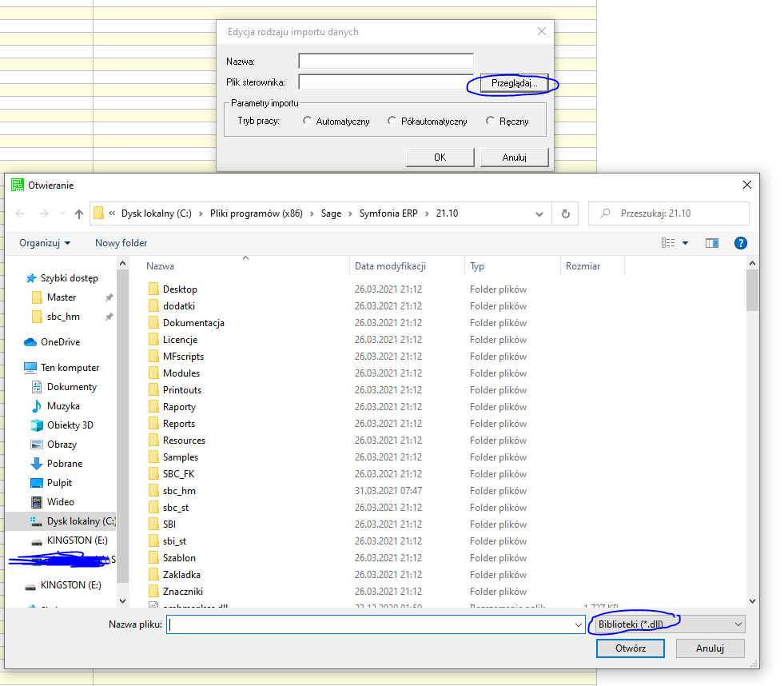Click Nowy folder in the toolbar
784x686 pixels.
coord(121,243)
